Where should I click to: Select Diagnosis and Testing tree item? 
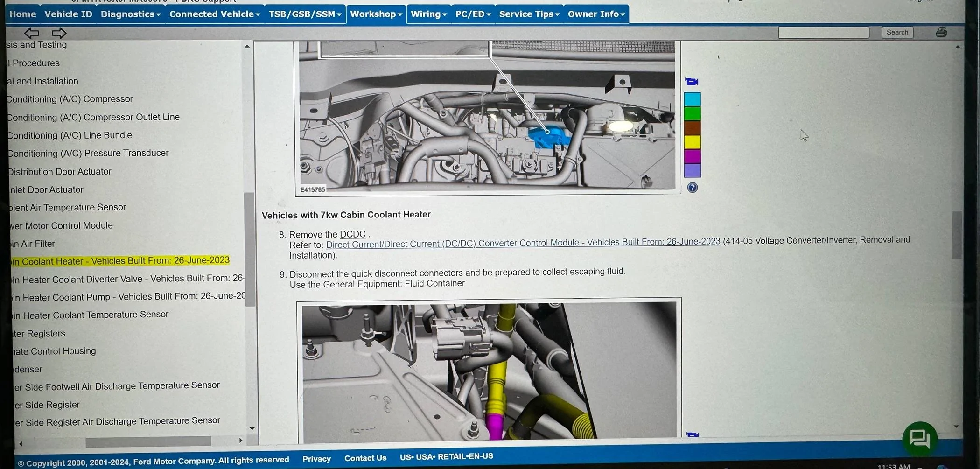[36, 45]
